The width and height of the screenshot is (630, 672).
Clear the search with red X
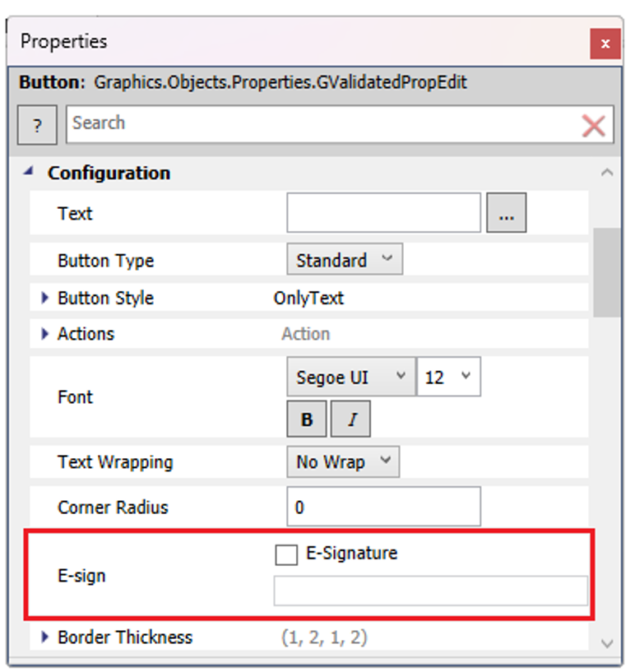(593, 125)
